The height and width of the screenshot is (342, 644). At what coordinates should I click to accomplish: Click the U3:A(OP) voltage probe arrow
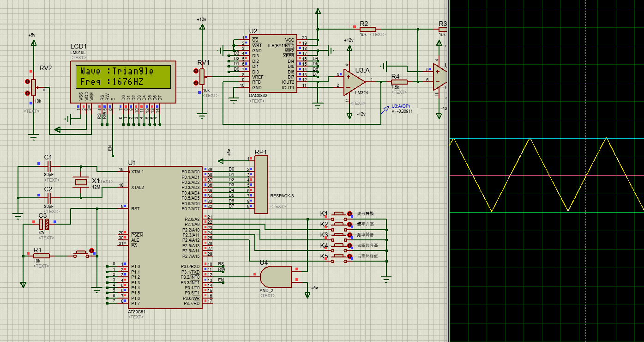386,110
